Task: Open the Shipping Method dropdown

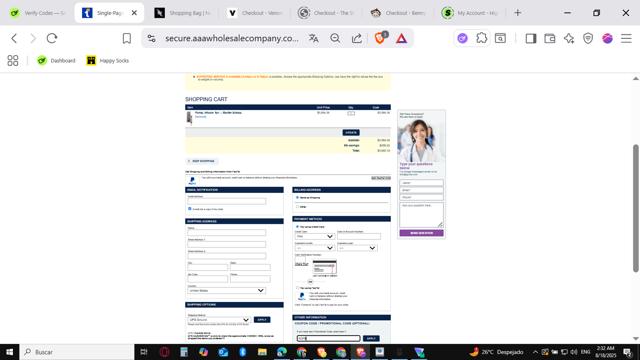Action: (219, 320)
